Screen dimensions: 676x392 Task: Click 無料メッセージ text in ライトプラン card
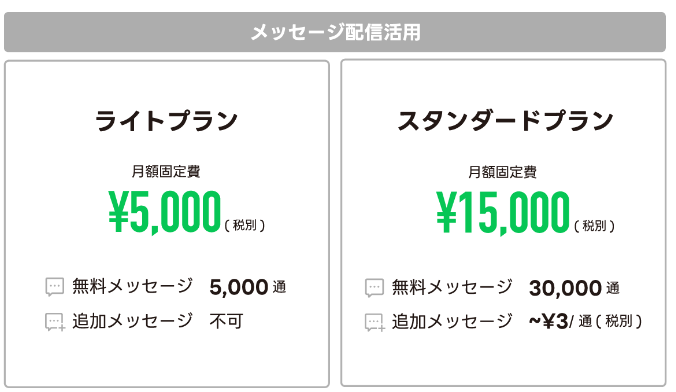tap(132, 286)
